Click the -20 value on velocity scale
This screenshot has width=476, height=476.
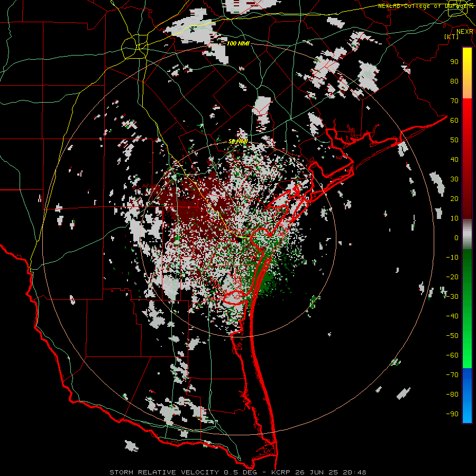pos(452,277)
